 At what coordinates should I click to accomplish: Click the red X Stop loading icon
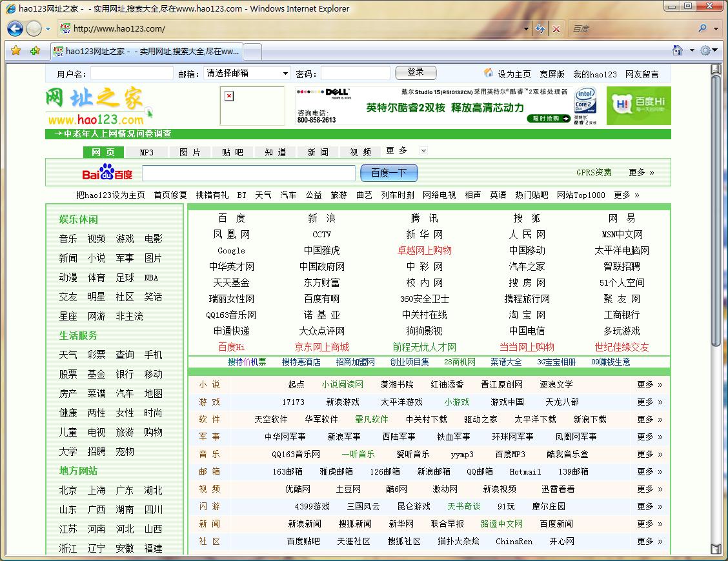[x=556, y=28]
